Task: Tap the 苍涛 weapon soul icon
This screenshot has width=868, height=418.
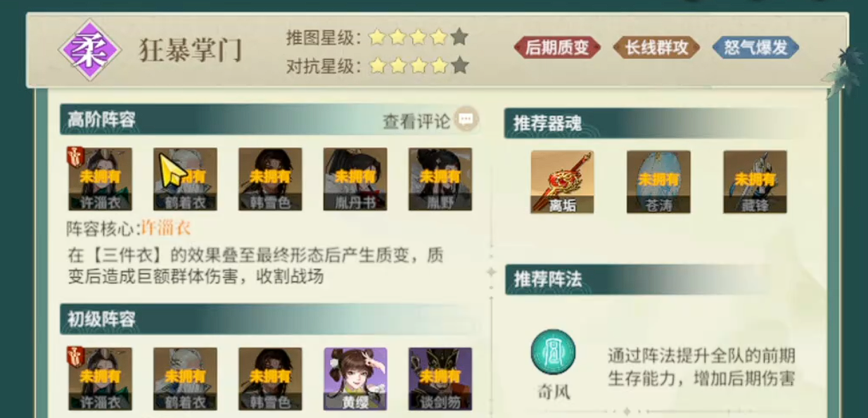Action: 658,182
